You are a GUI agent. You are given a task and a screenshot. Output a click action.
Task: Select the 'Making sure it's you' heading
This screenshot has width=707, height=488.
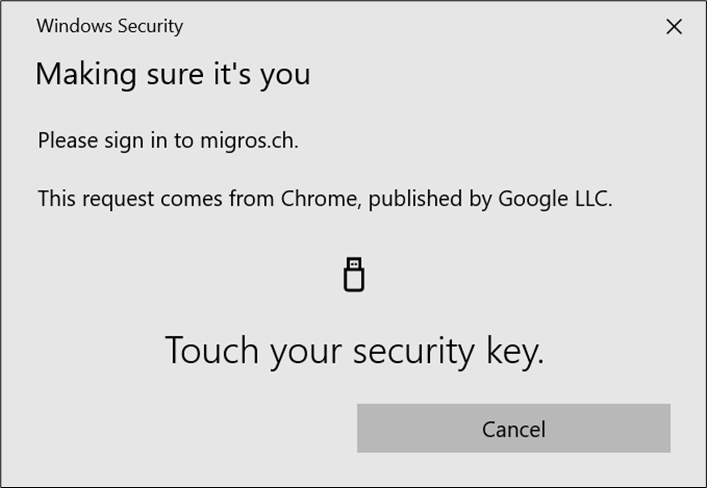click(173, 74)
